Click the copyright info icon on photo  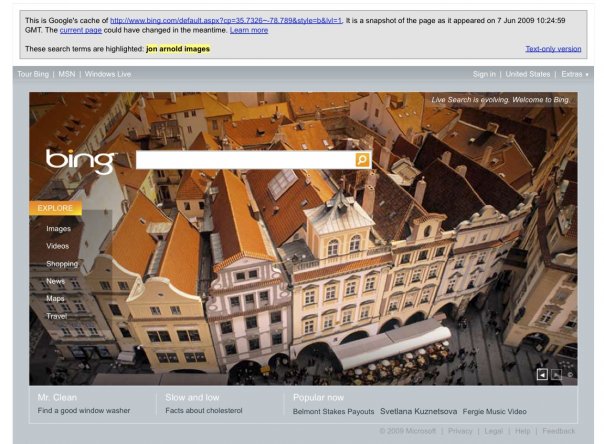570,374
